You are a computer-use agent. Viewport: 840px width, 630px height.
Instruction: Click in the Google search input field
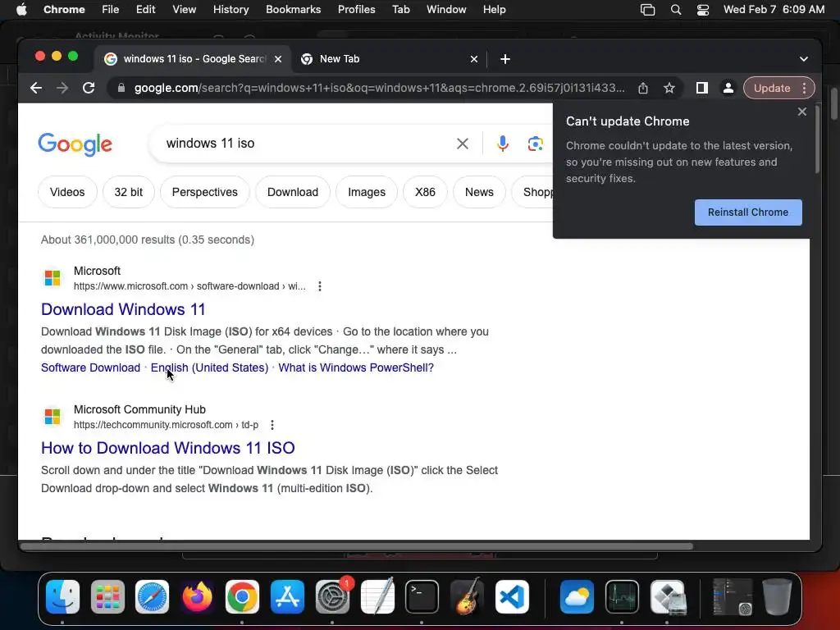(x=305, y=144)
